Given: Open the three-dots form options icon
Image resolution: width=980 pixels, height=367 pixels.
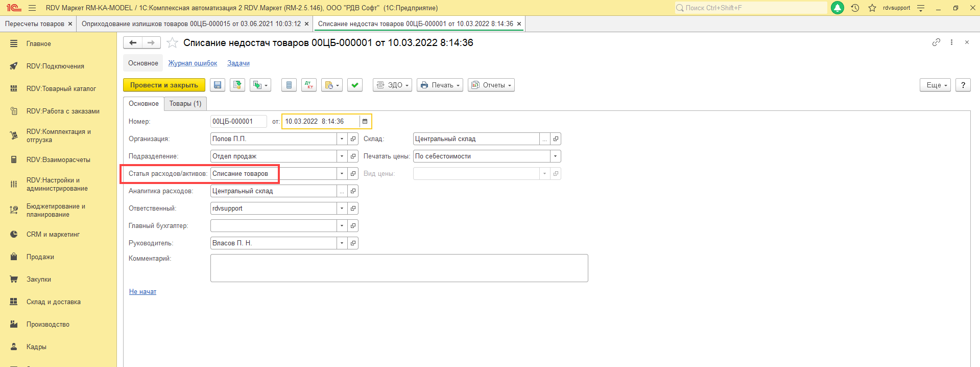Looking at the screenshot, I should [x=951, y=42].
